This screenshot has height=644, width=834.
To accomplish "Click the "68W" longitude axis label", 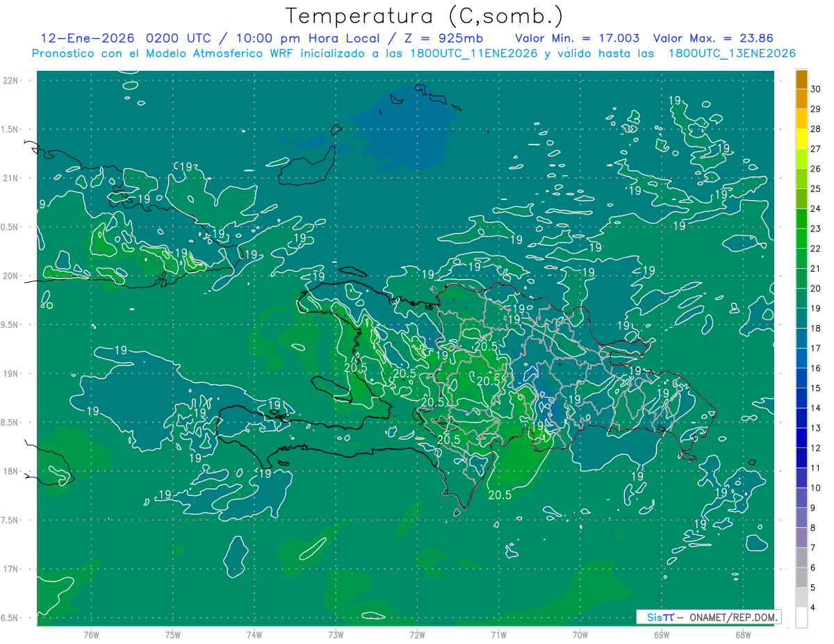I will coord(743,635).
